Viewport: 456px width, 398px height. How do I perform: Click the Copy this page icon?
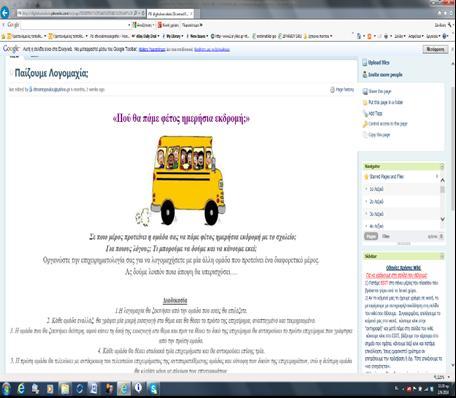365,135
